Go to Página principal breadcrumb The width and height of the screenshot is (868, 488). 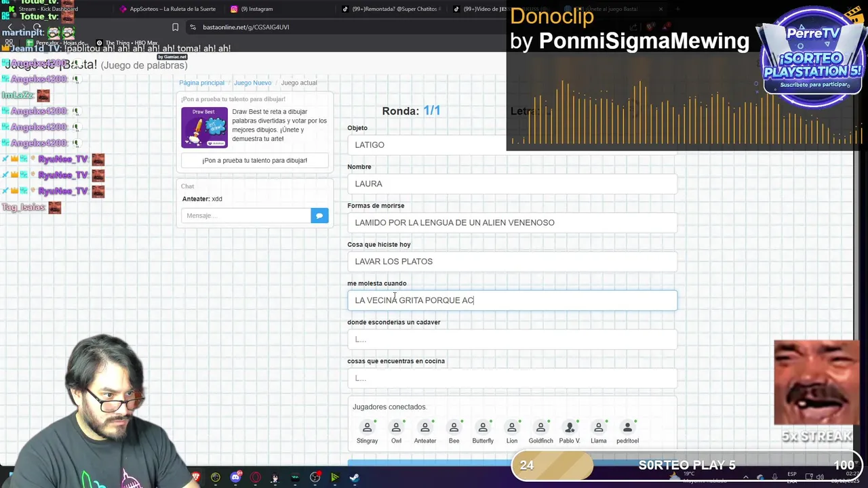pyautogui.click(x=201, y=83)
